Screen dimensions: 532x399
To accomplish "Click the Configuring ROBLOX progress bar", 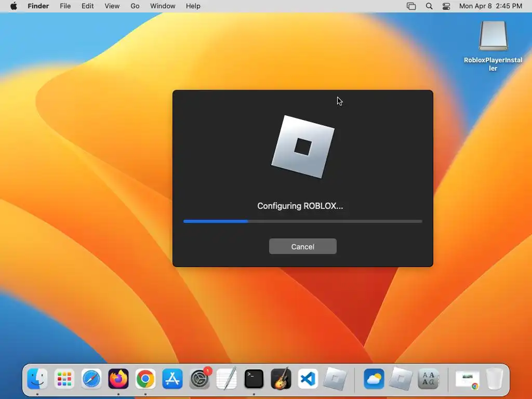I will point(303,221).
